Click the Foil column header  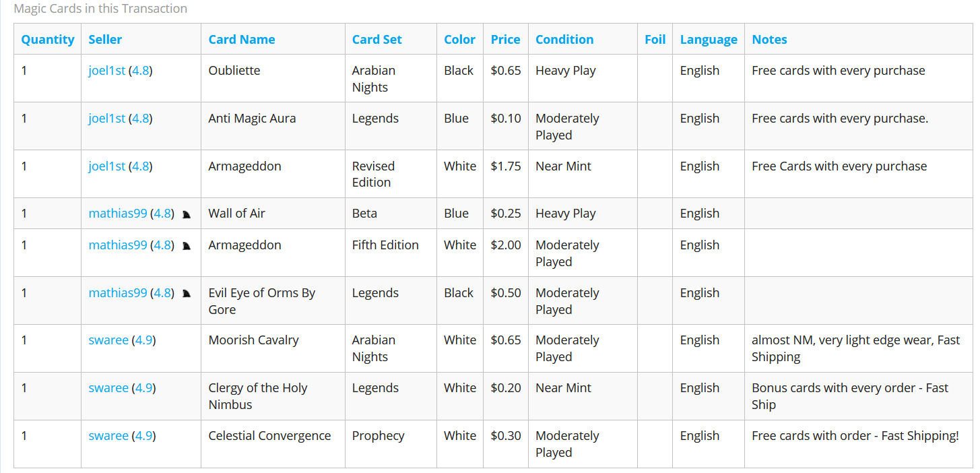(655, 40)
